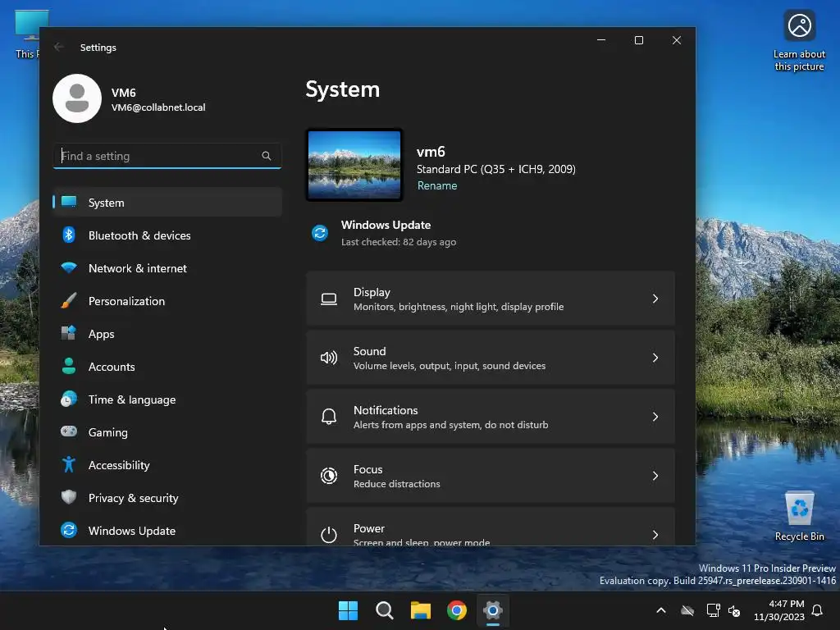This screenshot has width=840, height=630.
Task: Click the Settings gear icon on the taskbar
Action: tap(493, 610)
